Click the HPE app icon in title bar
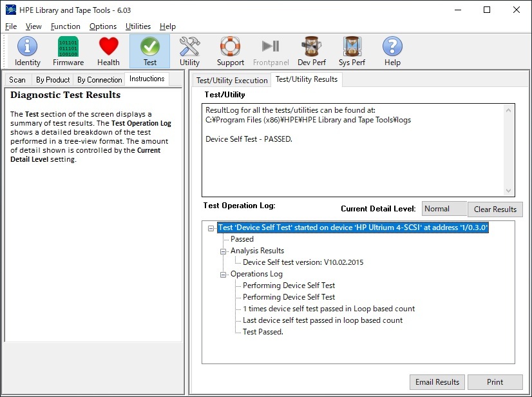The image size is (532, 397). coord(10,10)
